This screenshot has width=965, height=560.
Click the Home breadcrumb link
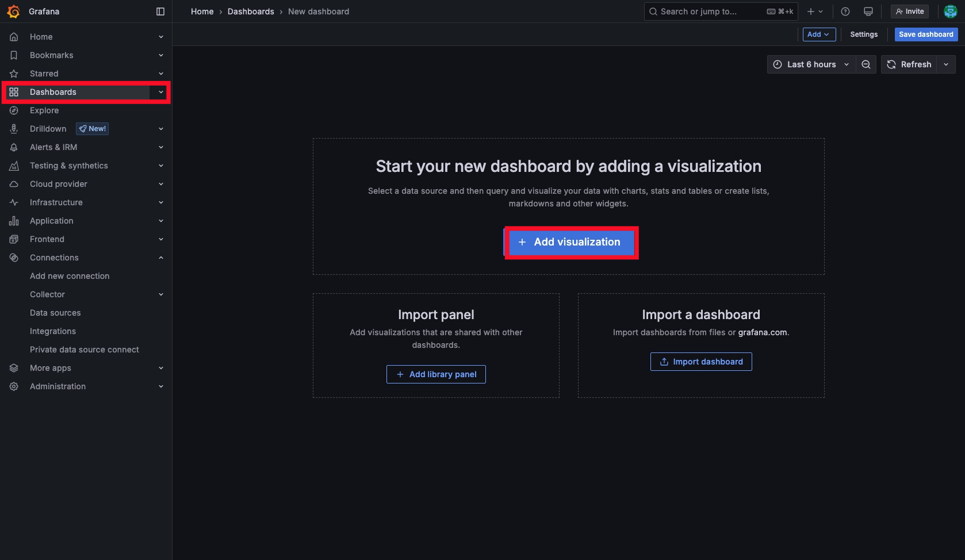202,11
